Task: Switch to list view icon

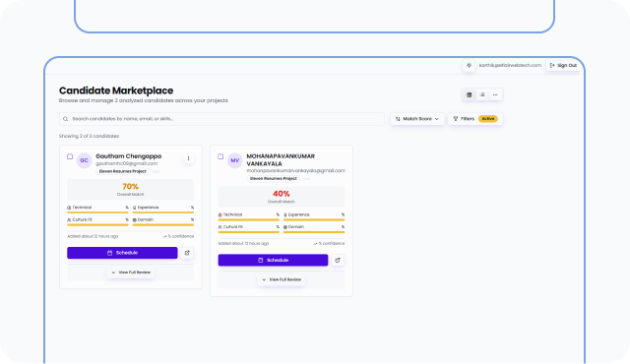Action: pyautogui.click(x=482, y=95)
